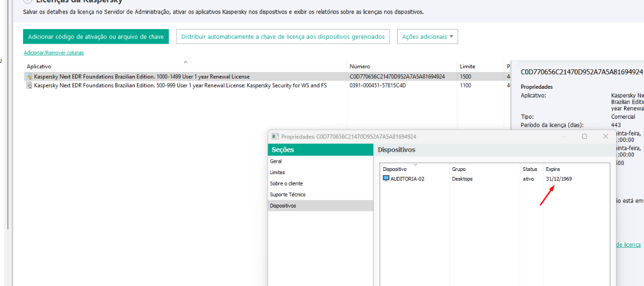Open the Ações adicionais dropdown

(x=427, y=37)
